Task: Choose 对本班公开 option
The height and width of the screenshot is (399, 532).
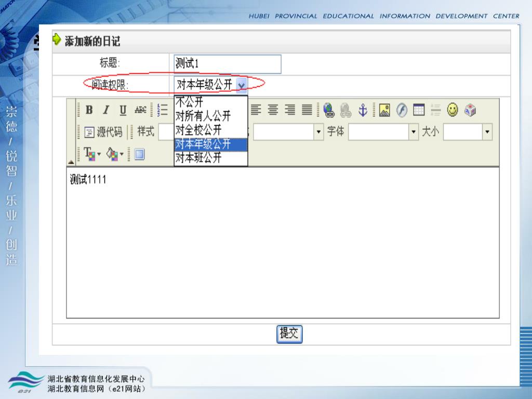Action: [210, 158]
